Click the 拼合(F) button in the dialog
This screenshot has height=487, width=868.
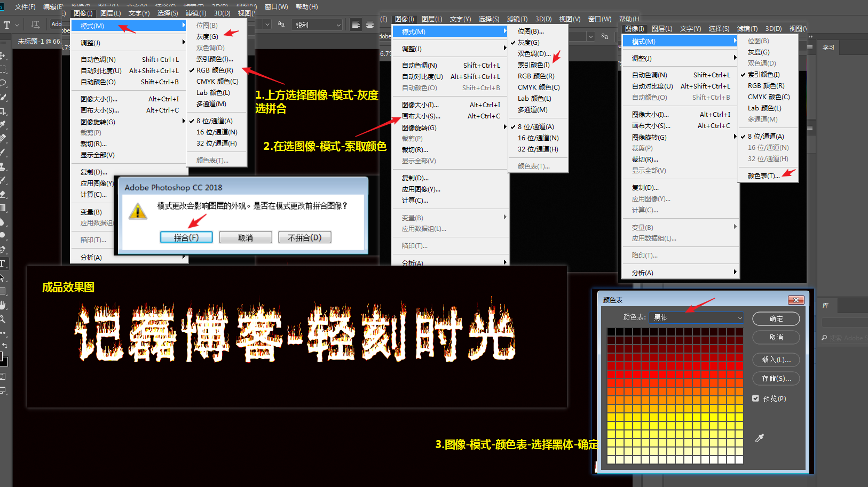[186, 237]
